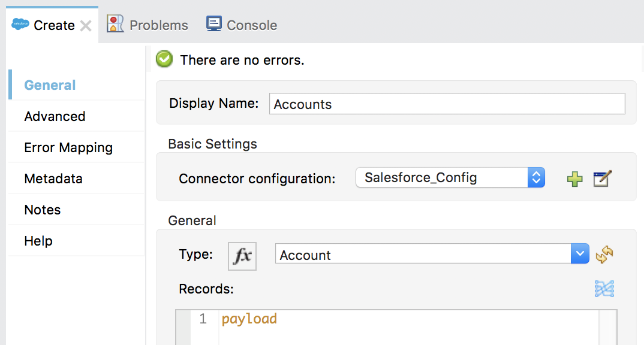Click the Console monitor icon
Viewport: 644px width, 345px height.
(x=214, y=23)
